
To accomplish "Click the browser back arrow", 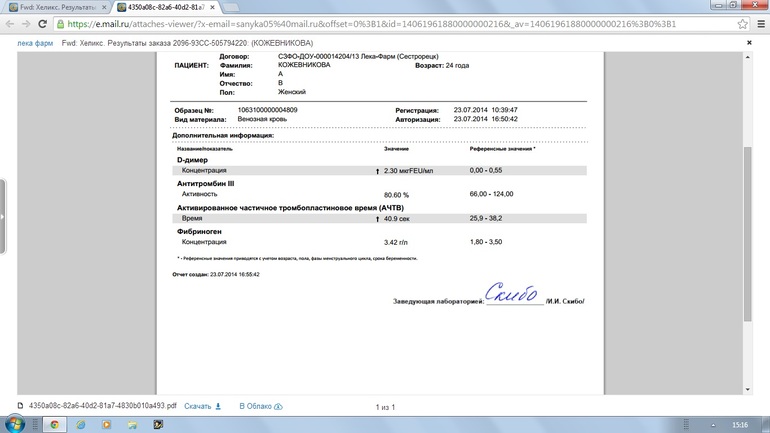I will 10,24.
